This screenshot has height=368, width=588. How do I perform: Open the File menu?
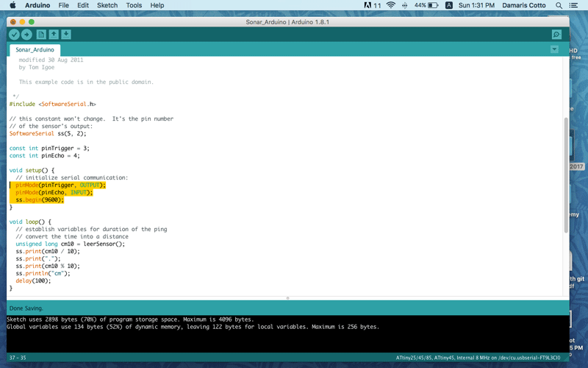point(63,5)
